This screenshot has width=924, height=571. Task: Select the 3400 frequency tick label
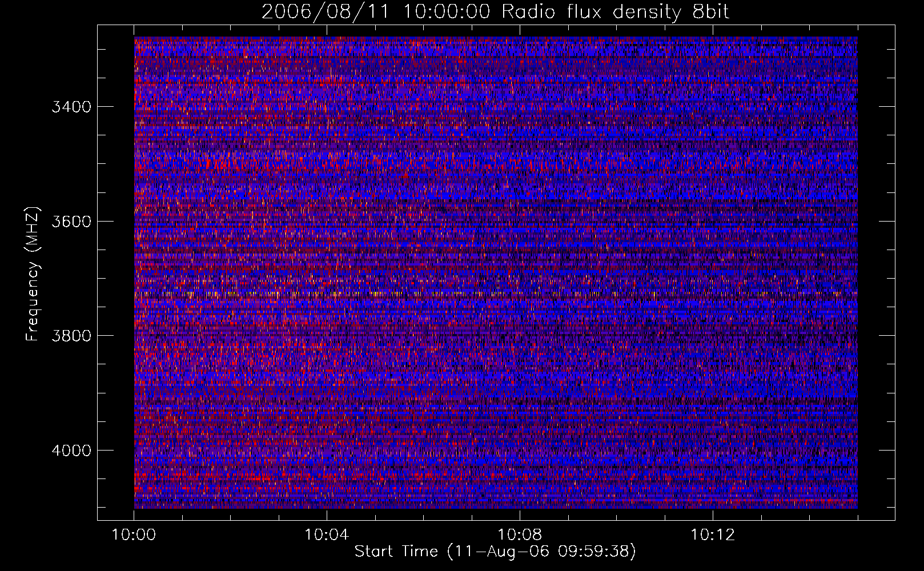pos(71,107)
